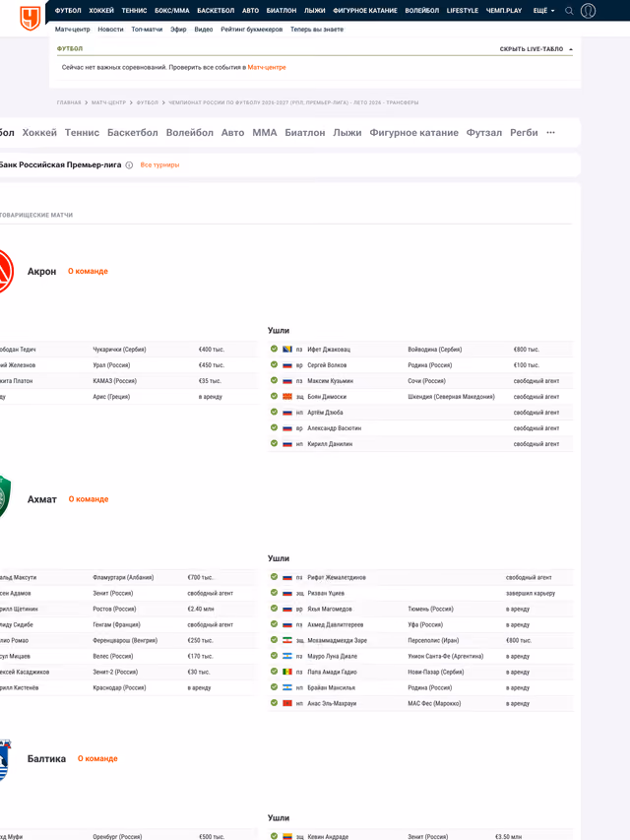Image resolution: width=630 pixels, height=840 pixels.
Task: Click the Акрон team name heading
Action: click(x=41, y=272)
